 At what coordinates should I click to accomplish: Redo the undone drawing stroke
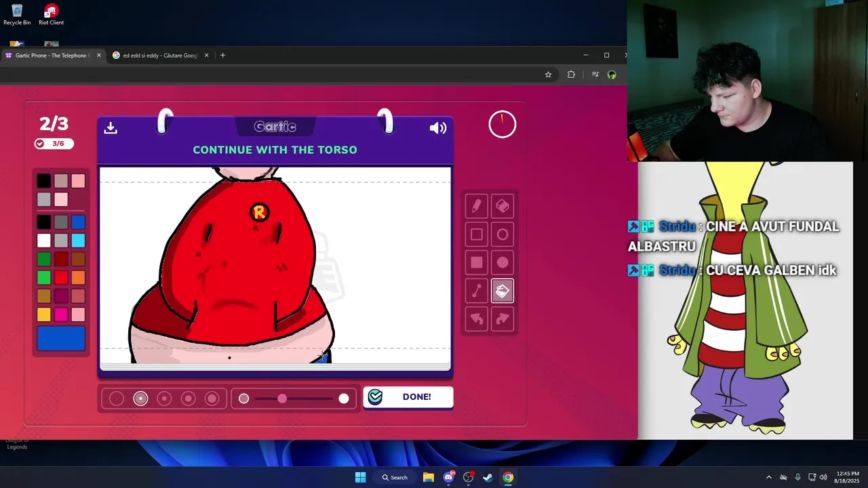tap(502, 319)
